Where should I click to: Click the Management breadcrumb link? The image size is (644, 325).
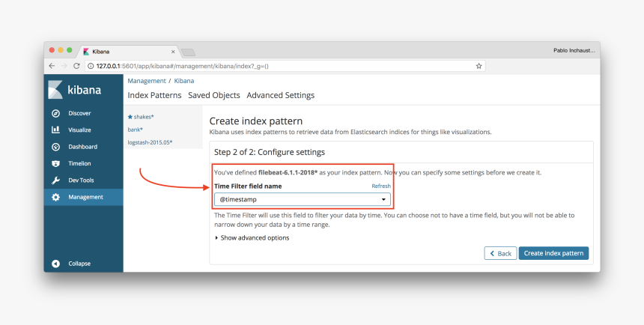coord(147,81)
